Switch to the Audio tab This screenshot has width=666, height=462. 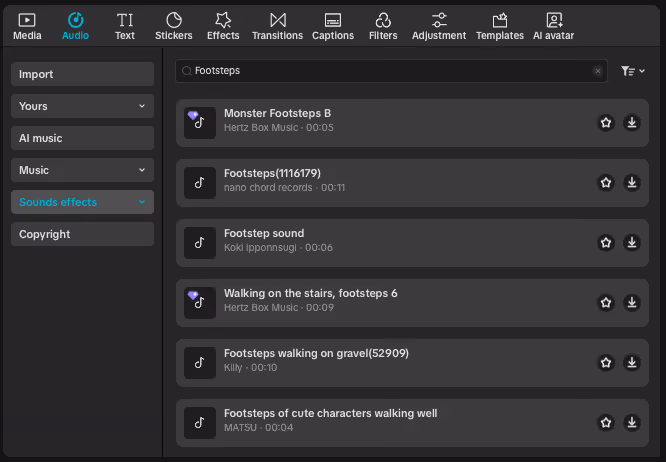point(76,26)
